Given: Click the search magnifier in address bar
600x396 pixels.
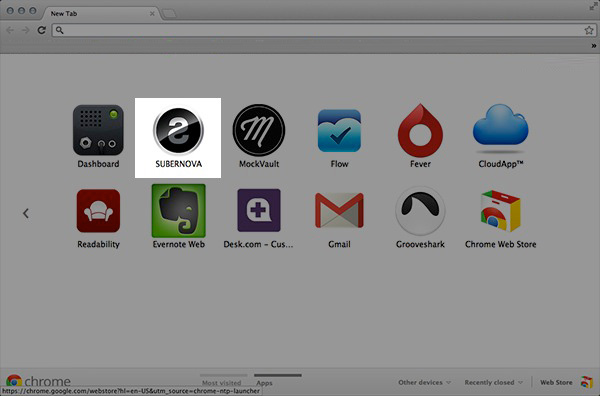Looking at the screenshot, I should (60, 30).
